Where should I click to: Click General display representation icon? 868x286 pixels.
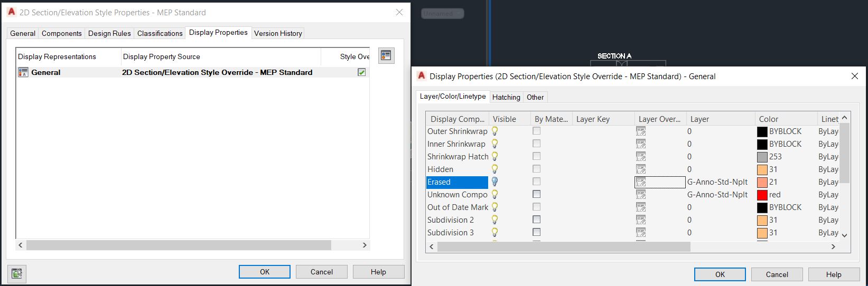(23, 72)
